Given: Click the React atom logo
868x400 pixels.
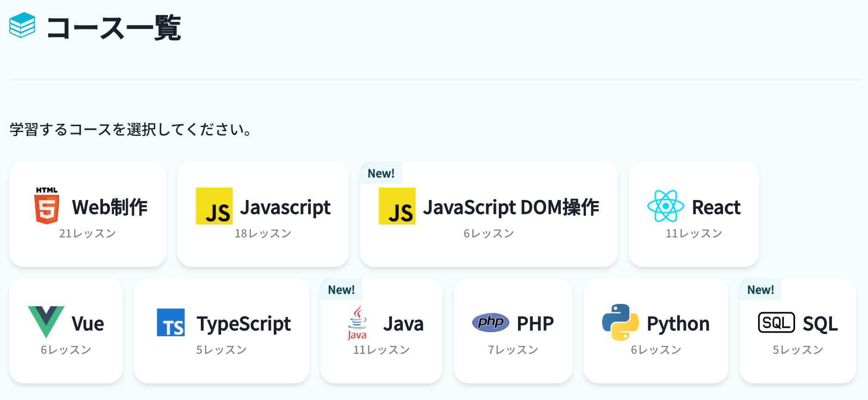Looking at the screenshot, I should coord(665,206).
